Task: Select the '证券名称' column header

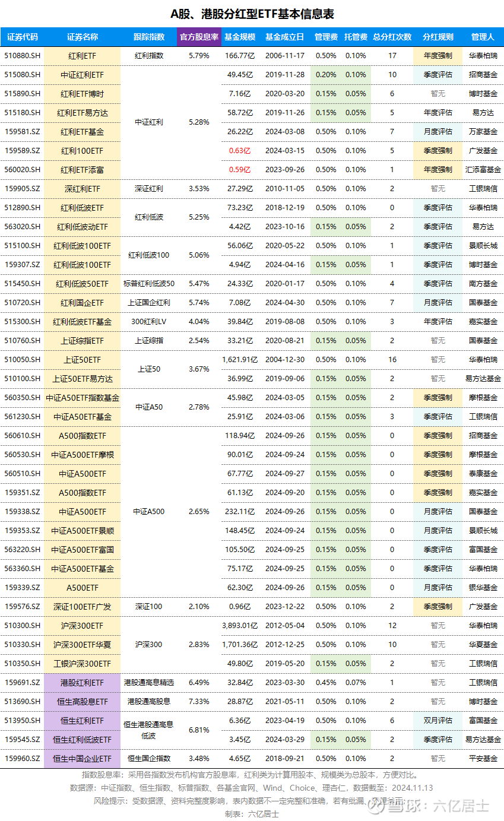Action: 82,37
